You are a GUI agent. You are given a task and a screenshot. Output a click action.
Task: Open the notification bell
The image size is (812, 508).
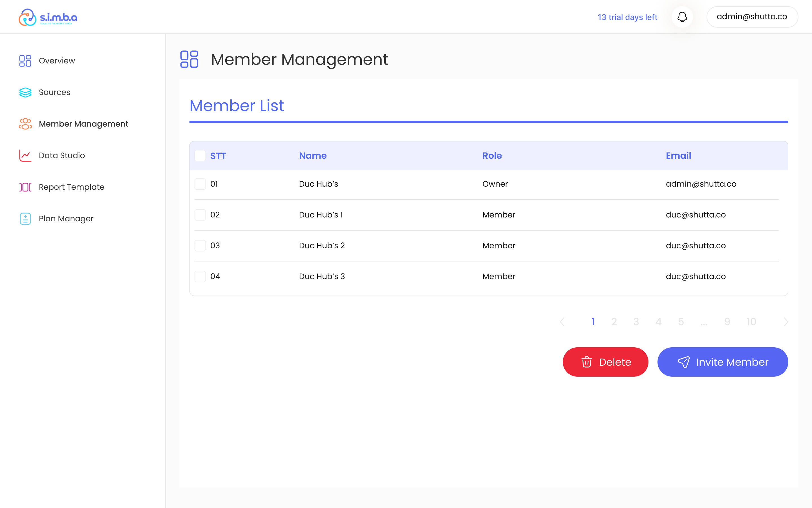[682, 17]
